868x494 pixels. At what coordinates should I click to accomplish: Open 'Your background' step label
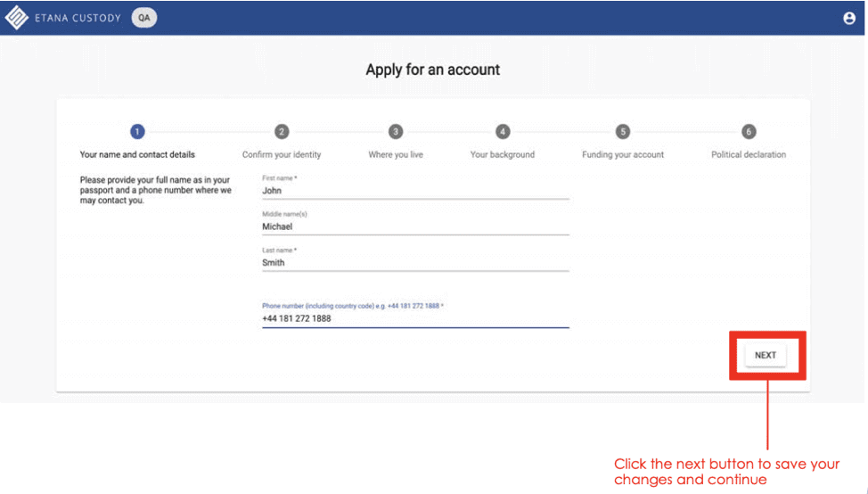(503, 155)
